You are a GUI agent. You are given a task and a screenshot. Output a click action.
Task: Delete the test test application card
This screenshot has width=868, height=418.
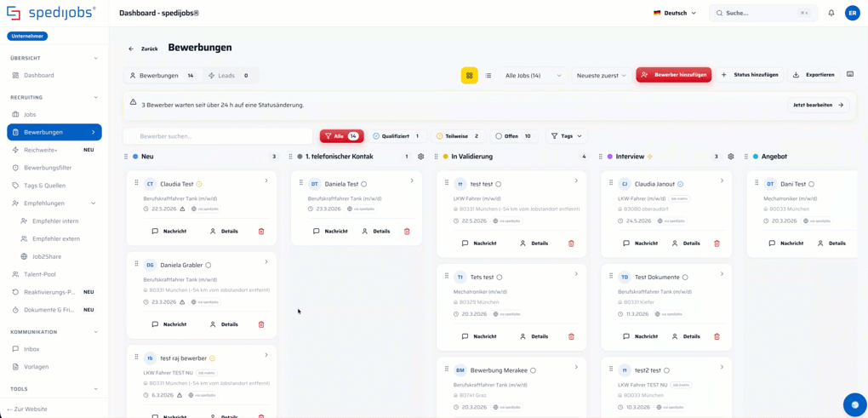[571, 243]
